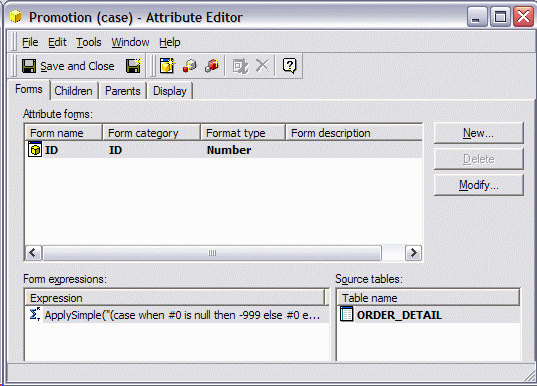537x386 pixels.
Task: Click the Table name column header
Action: point(428,298)
